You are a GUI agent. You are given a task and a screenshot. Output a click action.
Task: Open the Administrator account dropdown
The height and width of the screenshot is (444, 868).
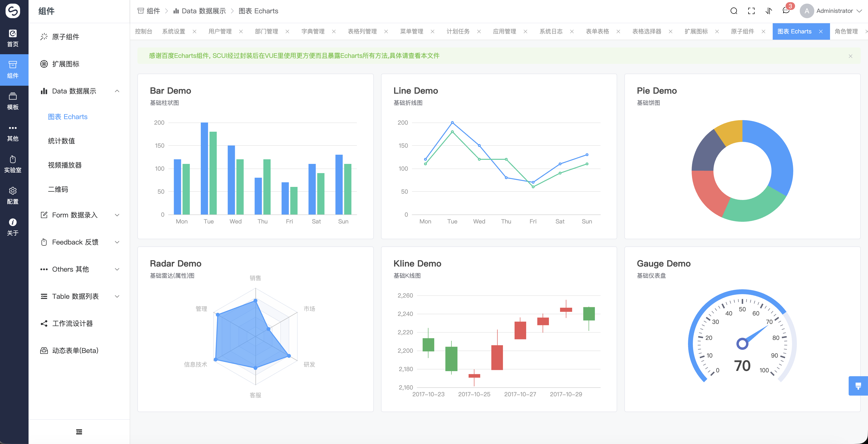pos(835,10)
